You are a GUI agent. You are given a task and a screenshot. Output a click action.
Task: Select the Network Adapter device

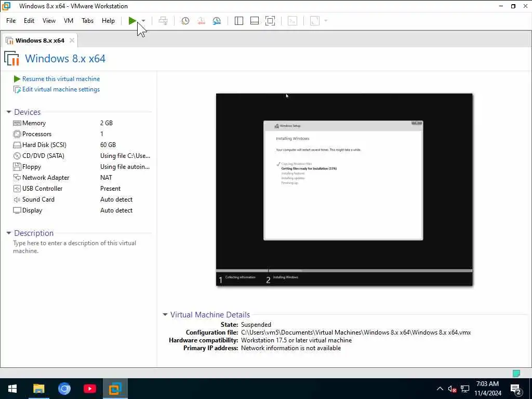coord(82,178)
